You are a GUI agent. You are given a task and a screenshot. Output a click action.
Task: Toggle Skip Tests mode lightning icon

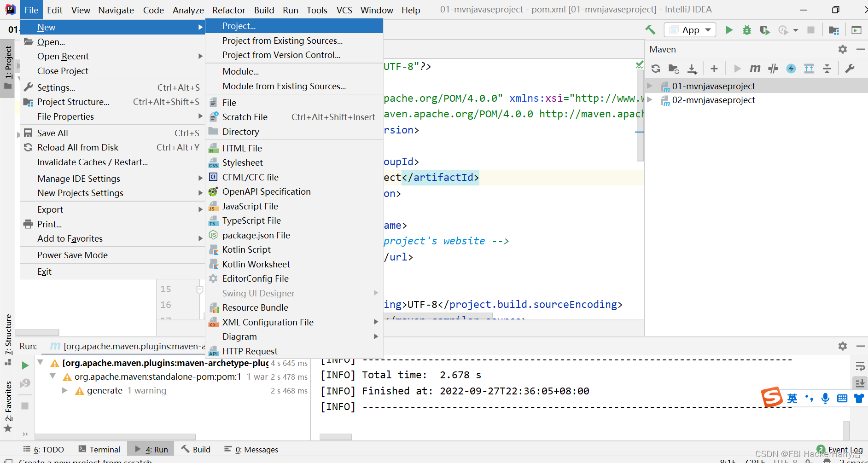pyautogui.click(x=791, y=69)
